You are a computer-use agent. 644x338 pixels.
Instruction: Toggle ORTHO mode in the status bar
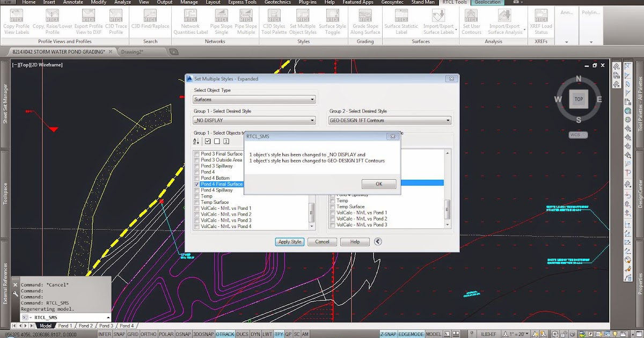pos(149,334)
